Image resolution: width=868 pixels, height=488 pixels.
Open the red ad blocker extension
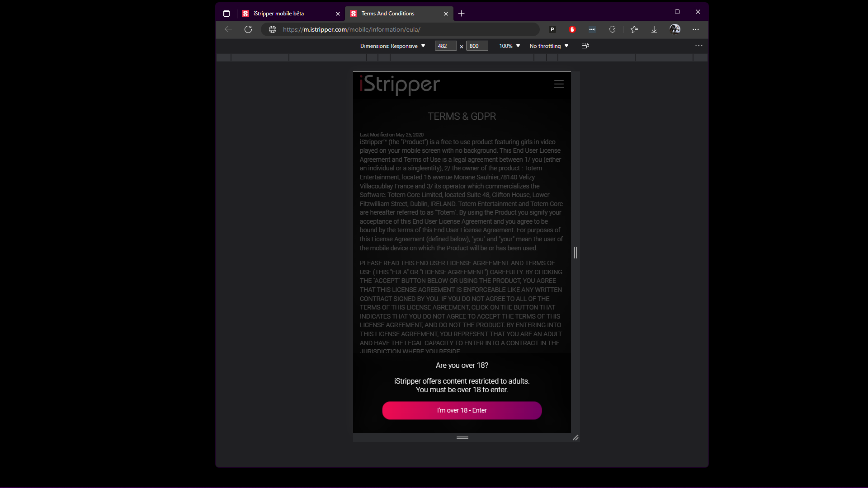[572, 29]
